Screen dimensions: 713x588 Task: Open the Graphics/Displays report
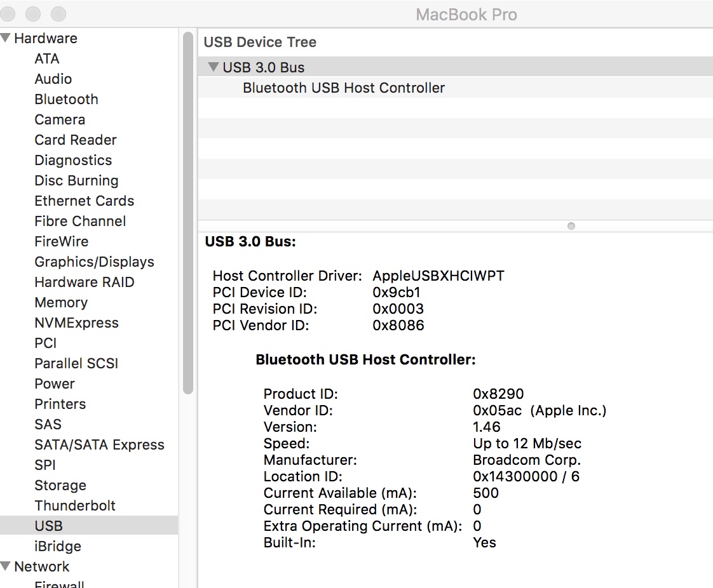coord(94,262)
